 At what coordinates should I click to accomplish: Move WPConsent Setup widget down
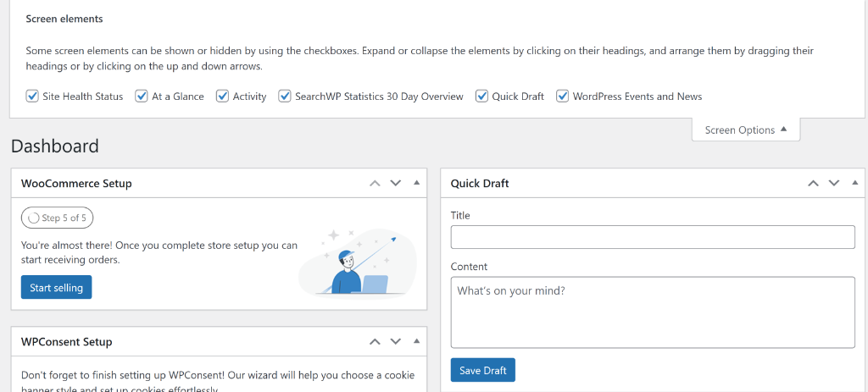point(395,342)
